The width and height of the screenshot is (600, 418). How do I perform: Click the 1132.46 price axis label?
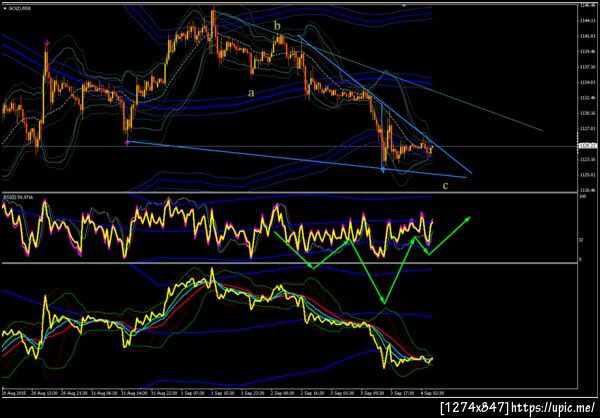point(587,98)
